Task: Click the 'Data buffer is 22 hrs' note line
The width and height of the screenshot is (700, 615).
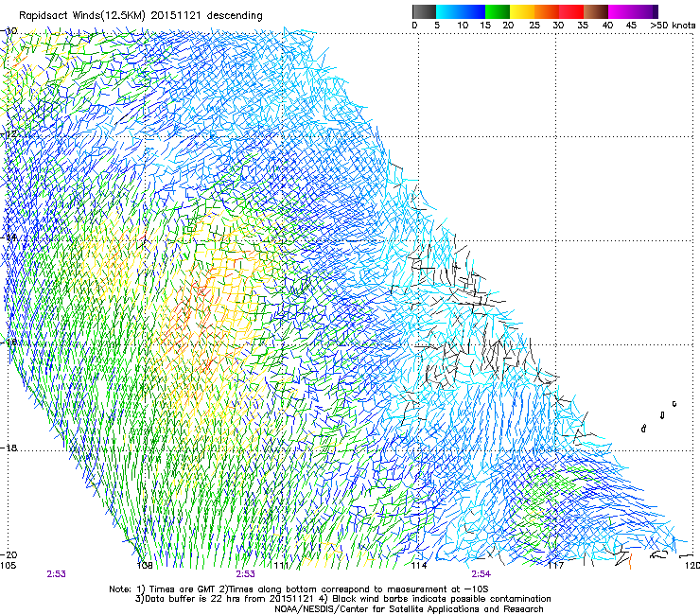Action: (342, 599)
